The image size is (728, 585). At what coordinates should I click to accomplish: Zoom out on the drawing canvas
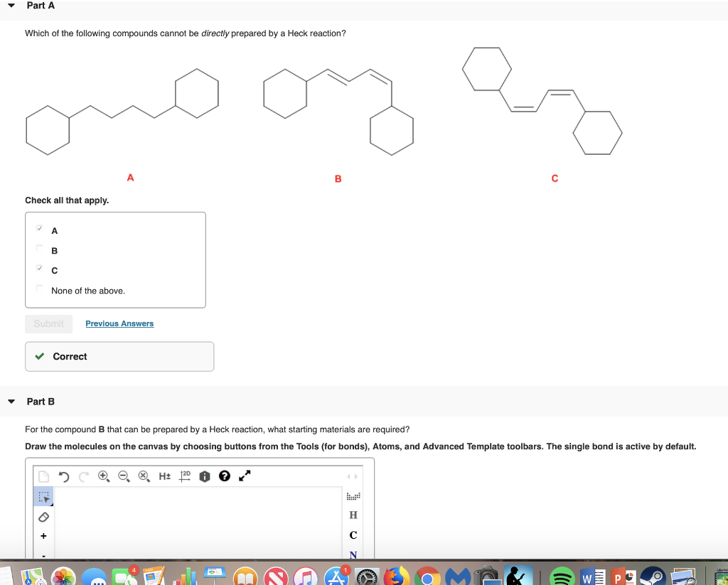[124, 476]
